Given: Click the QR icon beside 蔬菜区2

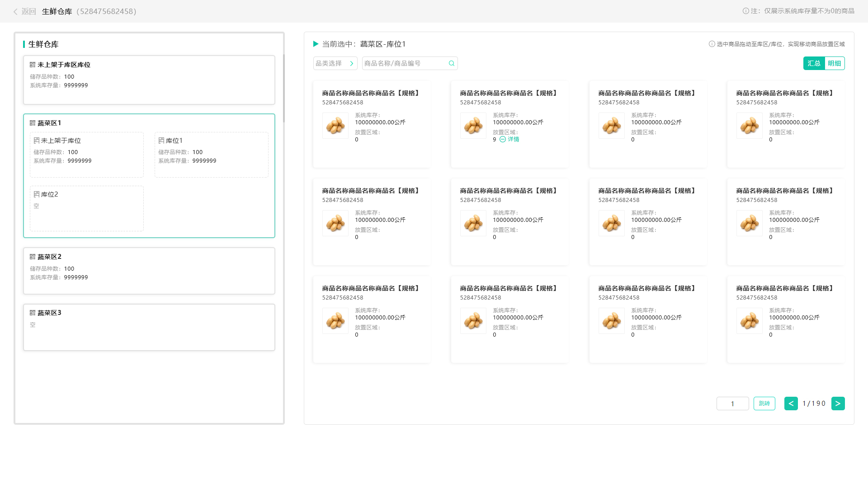Looking at the screenshot, I should tap(33, 257).
